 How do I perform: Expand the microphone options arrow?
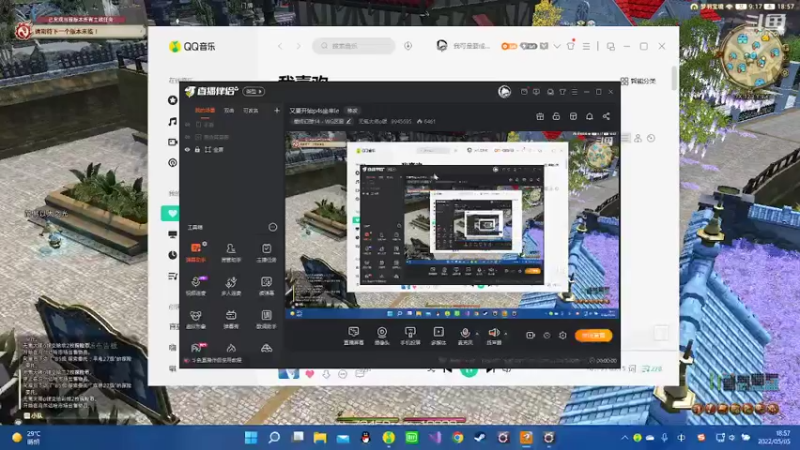pyautogui.click(x=477, y=334)
